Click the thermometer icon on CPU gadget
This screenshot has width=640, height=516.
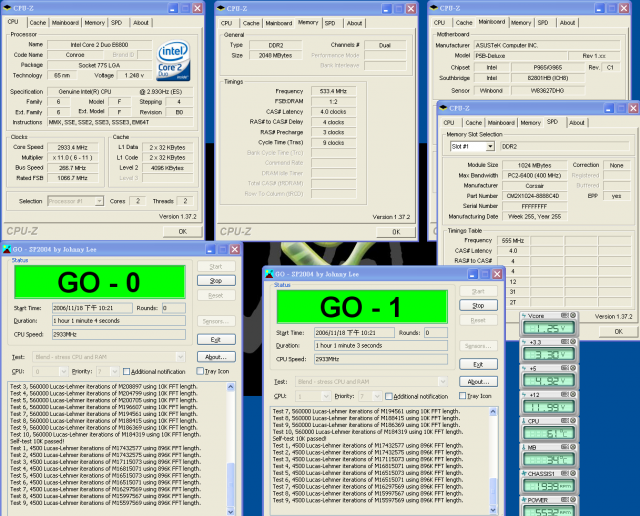[x=524, y=421]
